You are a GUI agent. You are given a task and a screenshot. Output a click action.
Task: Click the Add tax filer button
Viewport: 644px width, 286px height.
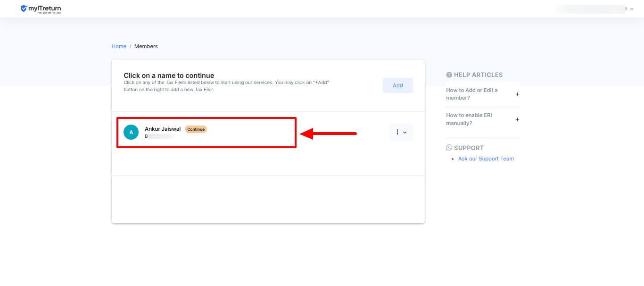pos(398,85)
